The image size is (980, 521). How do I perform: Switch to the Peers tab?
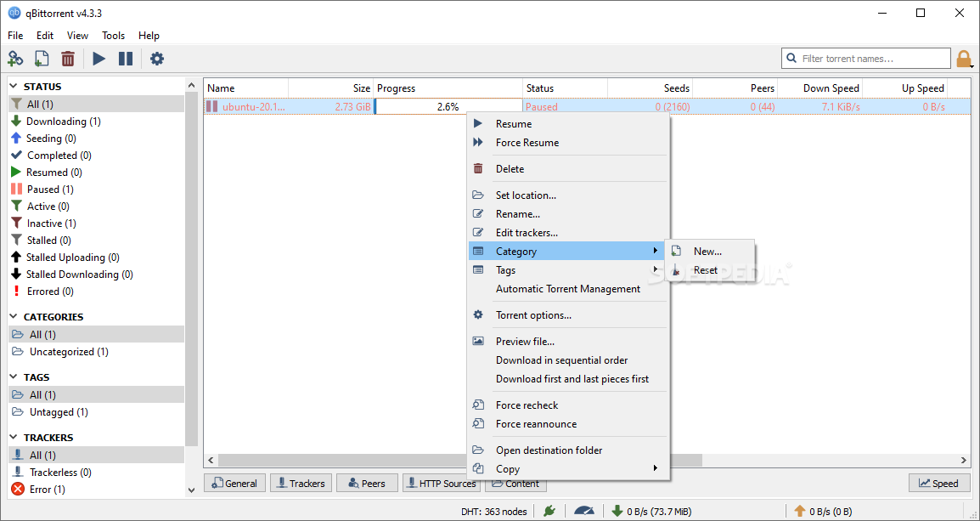click(x=368, y=483)
